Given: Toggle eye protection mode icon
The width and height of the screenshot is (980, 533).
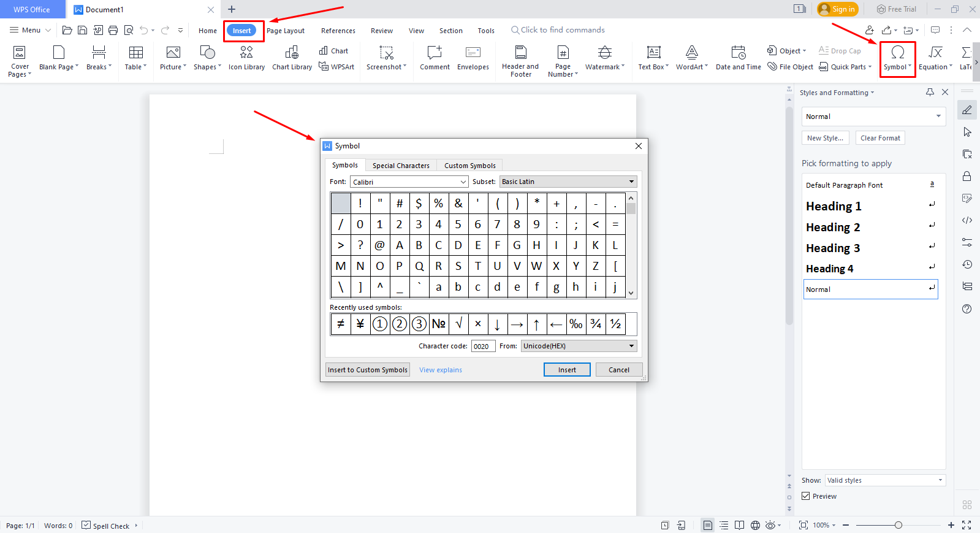Looking at the screenshot, I should [771, 525].
